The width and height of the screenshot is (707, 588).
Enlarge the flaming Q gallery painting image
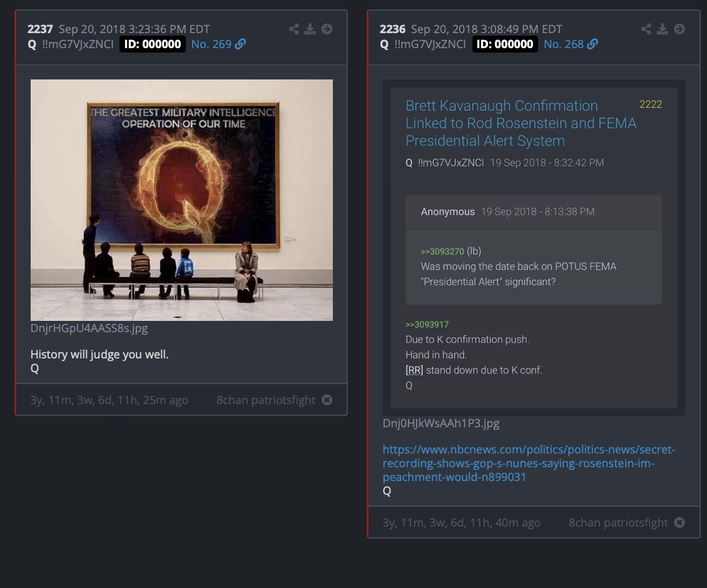pyautogui.click(x=181, y=200)
